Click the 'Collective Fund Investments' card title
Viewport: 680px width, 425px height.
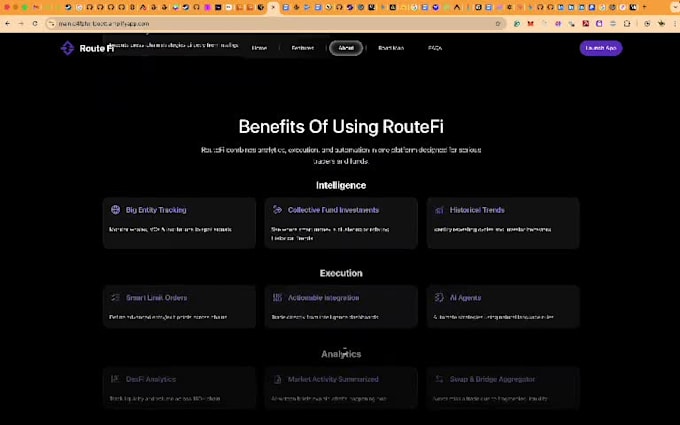click(333, 210)
